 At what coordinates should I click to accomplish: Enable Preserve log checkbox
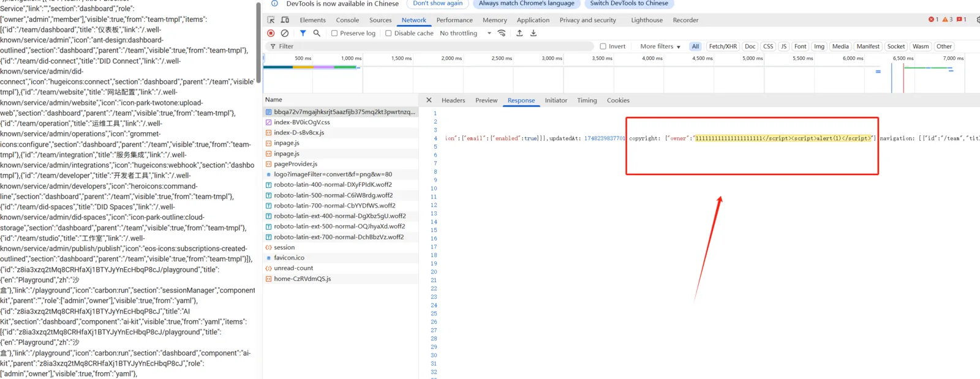334,33
